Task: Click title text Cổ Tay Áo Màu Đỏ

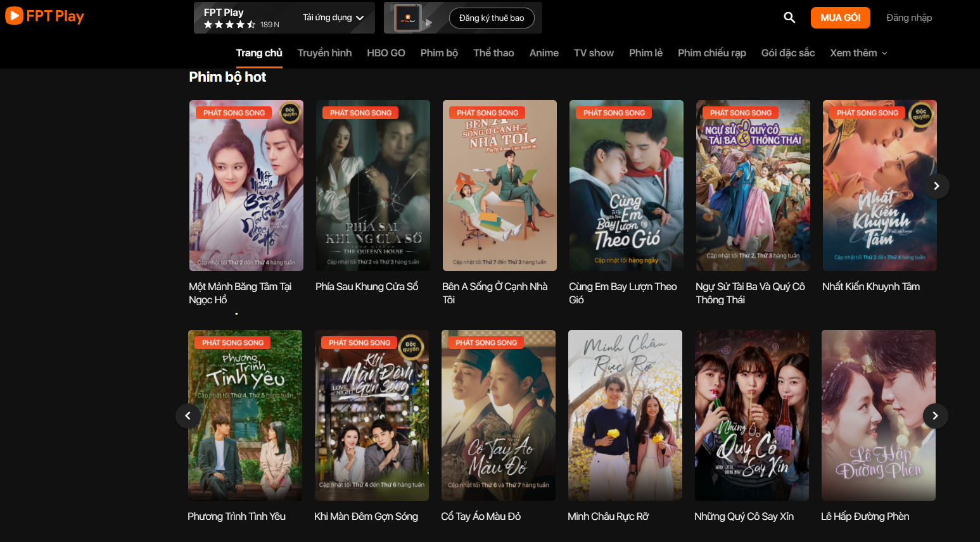Action: [x=481, y=517]
